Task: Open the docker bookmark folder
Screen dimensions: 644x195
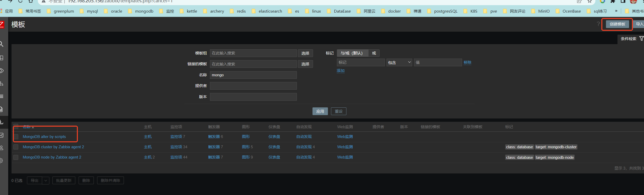Action: click(391, 11)
